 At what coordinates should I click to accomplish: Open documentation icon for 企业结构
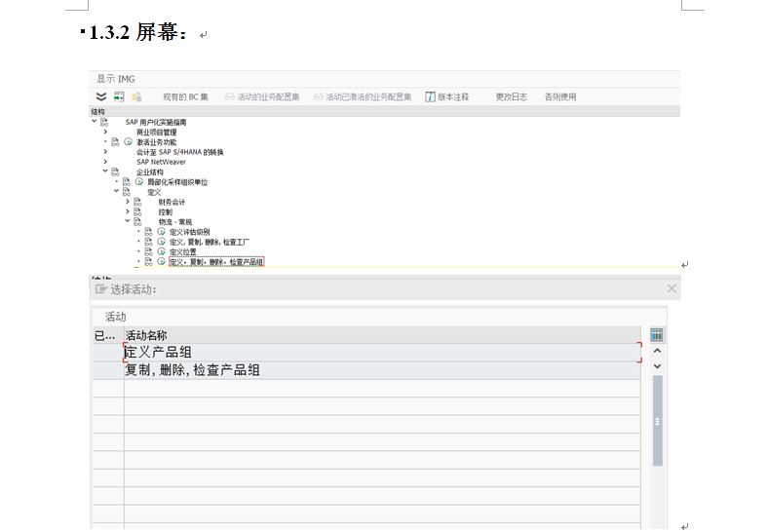[x=115, y=171]
